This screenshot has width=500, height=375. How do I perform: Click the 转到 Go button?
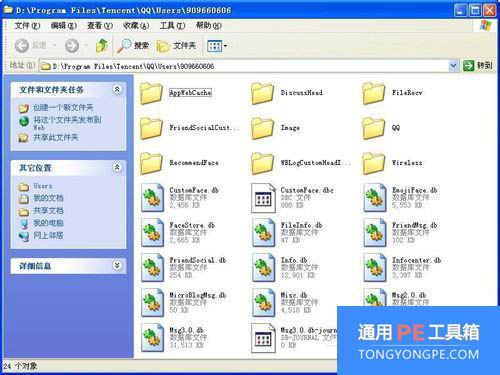click(478, 66)
